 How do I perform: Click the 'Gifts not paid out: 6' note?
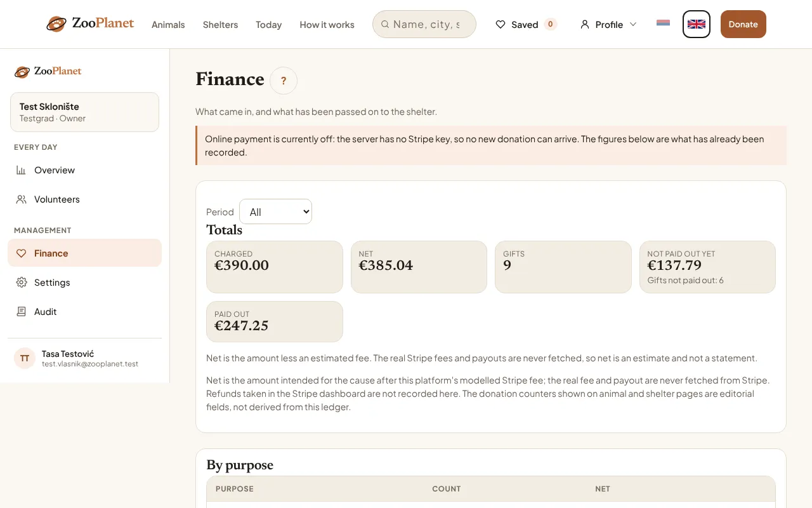coord(685,280)
